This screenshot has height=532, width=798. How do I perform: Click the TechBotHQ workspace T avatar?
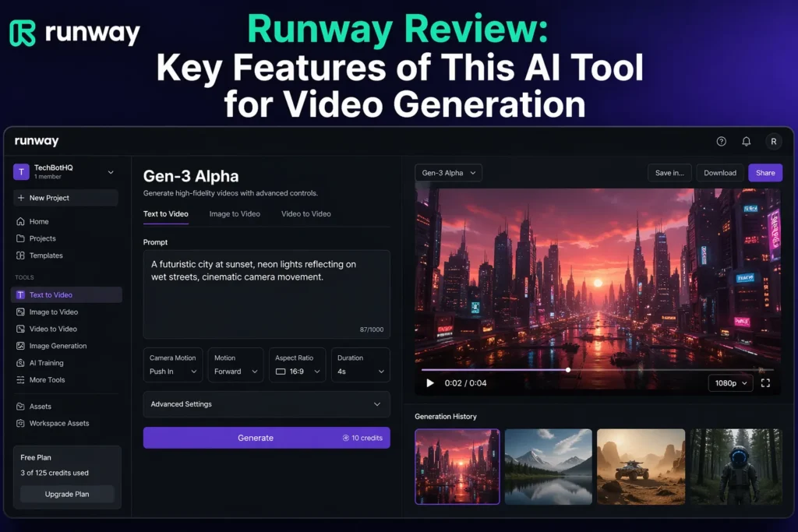click(x=21, y=172)
